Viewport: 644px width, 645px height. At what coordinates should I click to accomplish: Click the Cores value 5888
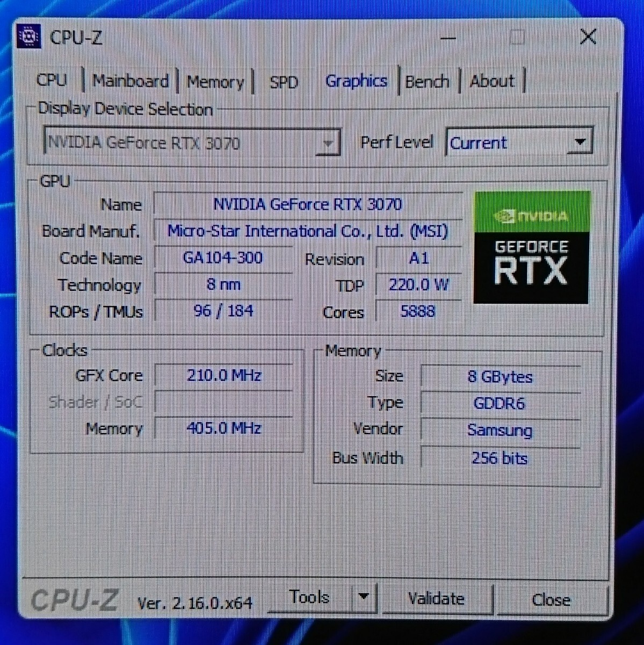[419, 311]
